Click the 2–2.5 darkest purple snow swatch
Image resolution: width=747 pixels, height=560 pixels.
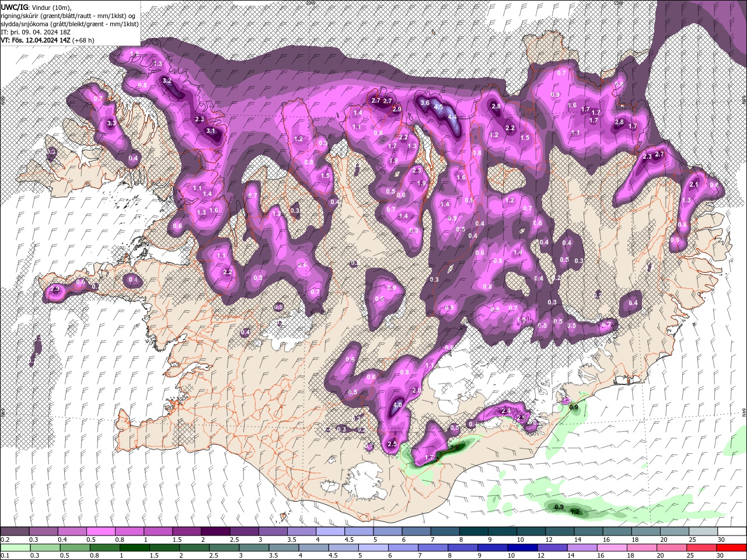(215, 531)
